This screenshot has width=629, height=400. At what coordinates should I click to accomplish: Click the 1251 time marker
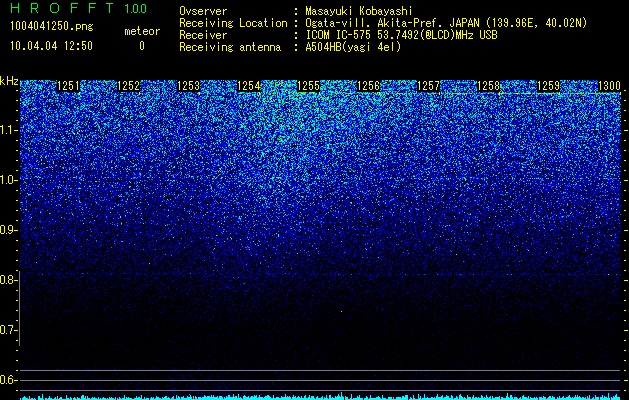[69, 86]
